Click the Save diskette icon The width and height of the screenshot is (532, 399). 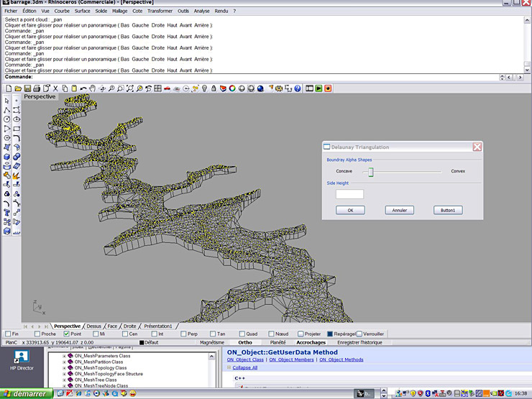[x=28, y=88]
